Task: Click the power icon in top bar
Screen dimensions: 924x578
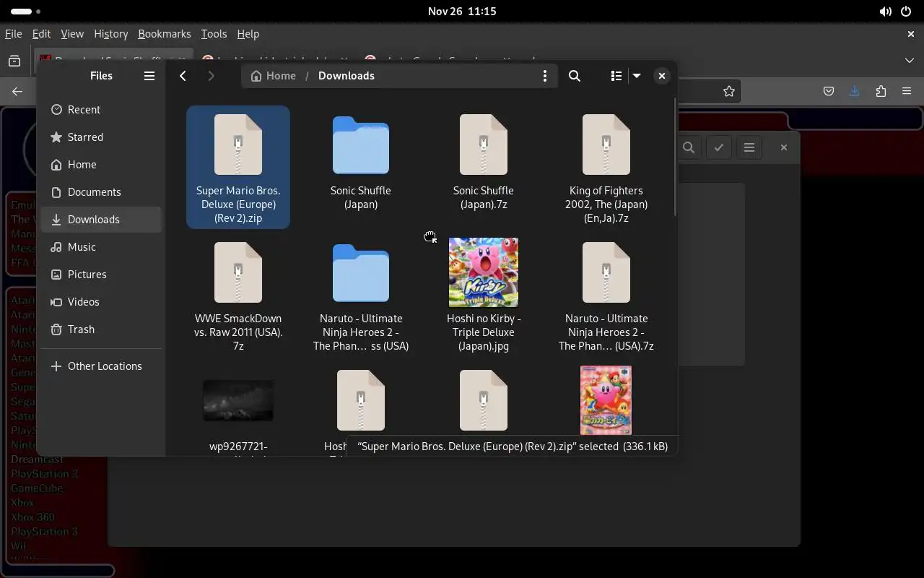Action: tap(906, 12)
